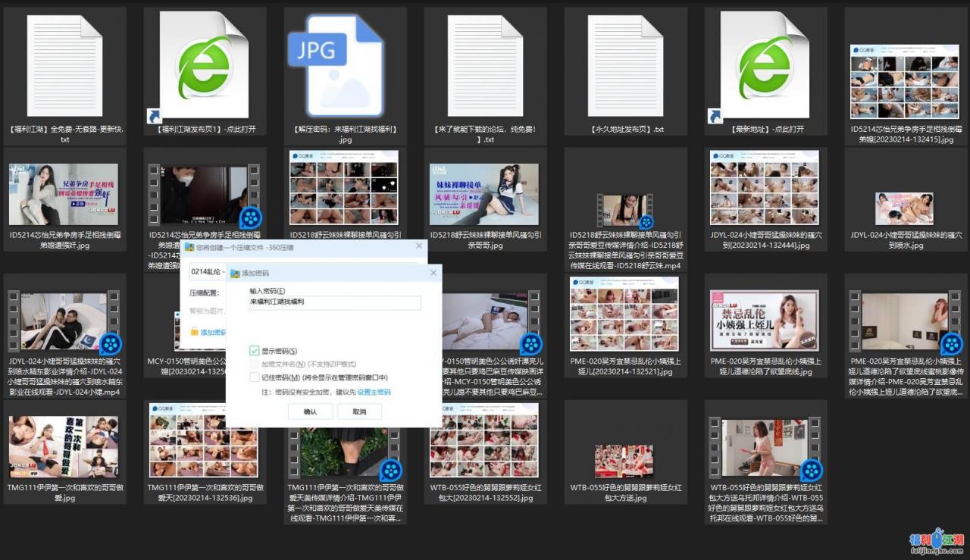Uncheck the 显示密码 checkbox
This screenshot has height=560, width=970.
tap(255, 351)
